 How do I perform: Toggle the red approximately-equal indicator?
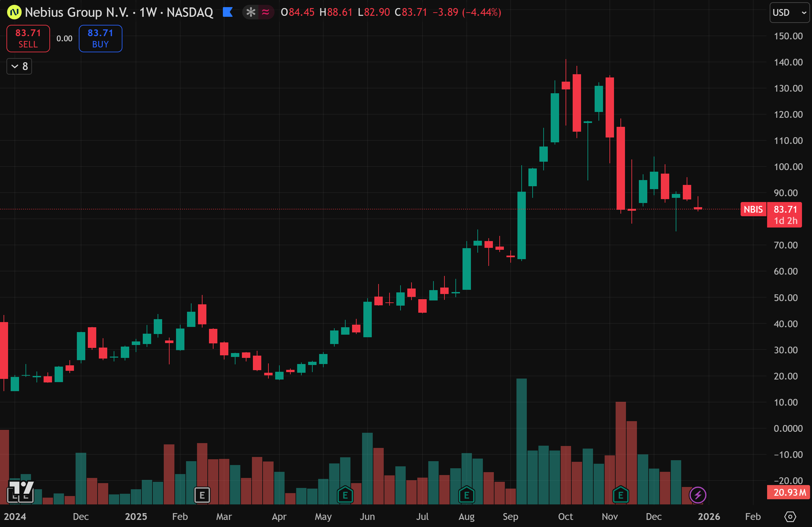pos(266,12)
